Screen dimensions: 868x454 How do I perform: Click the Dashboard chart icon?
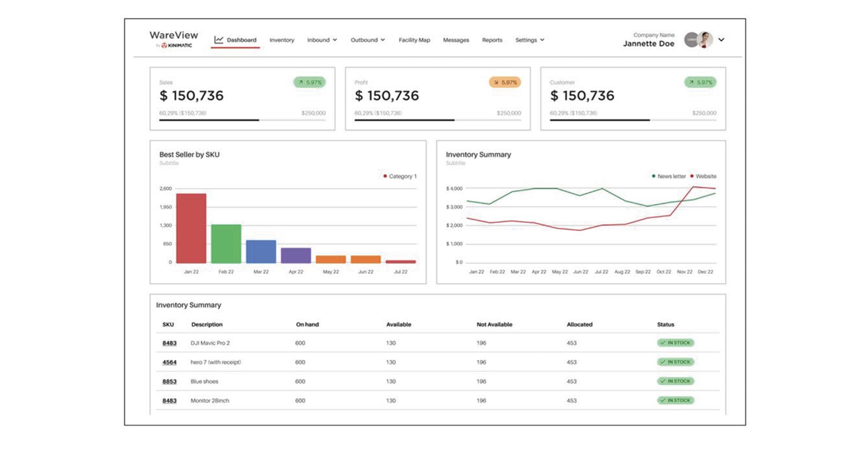(219, 40)
